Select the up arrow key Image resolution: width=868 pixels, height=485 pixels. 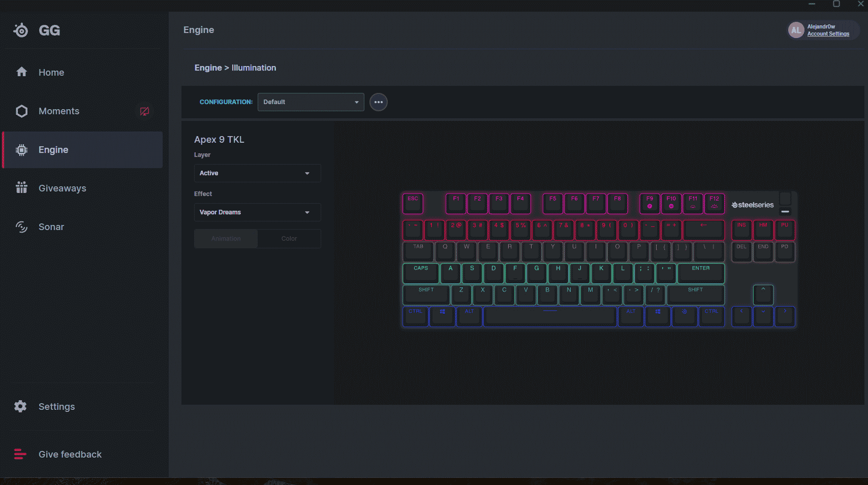pyautogui.click(x=763, y=295)
